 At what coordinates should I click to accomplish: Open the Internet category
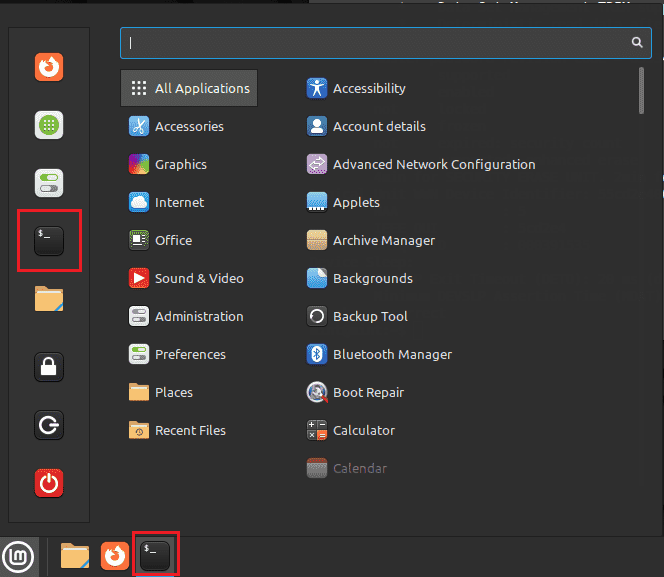(166, 202)
